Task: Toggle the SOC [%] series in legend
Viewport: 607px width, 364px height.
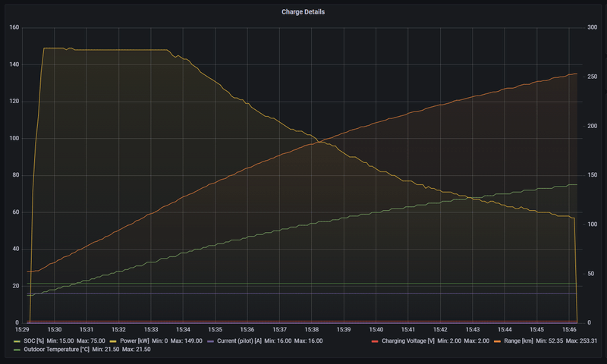Action: (33, 340)
